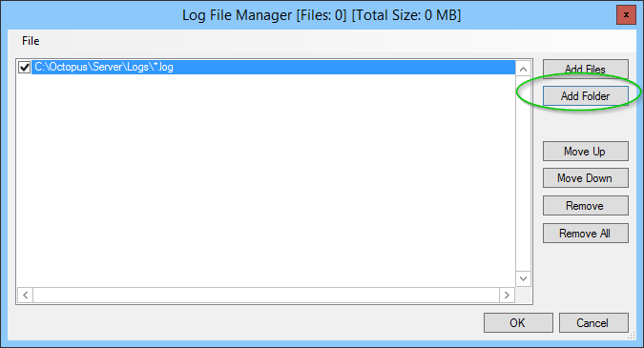Click the Move Down button
This screenshot has height=348, width=644.
(x=585, y=178)
